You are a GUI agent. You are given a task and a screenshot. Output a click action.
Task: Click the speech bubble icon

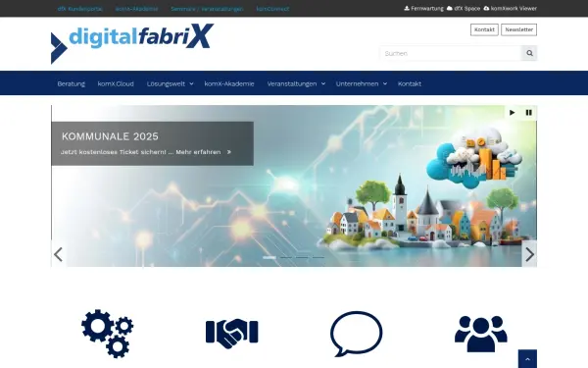[357, 334]
